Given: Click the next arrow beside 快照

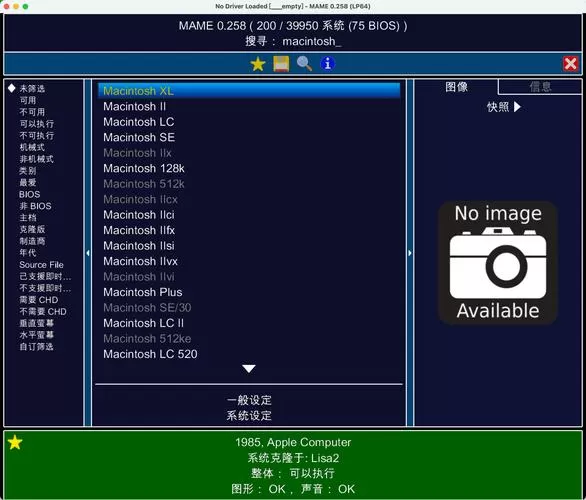Looking at the screenshot, I should pos(517,107).
